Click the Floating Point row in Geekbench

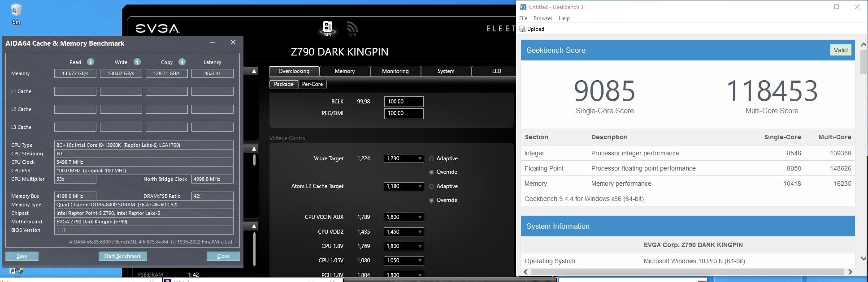[688, 168]
